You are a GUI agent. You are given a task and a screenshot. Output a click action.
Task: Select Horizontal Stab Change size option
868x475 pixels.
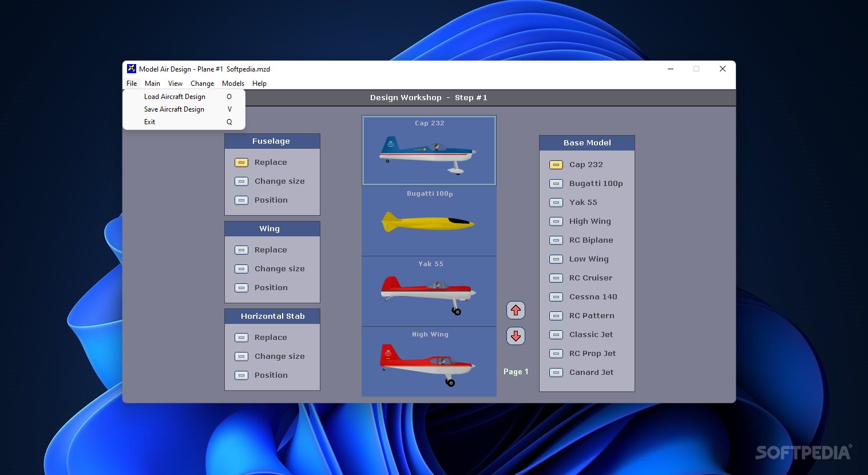pyautogui.click(x=241, y=357)
